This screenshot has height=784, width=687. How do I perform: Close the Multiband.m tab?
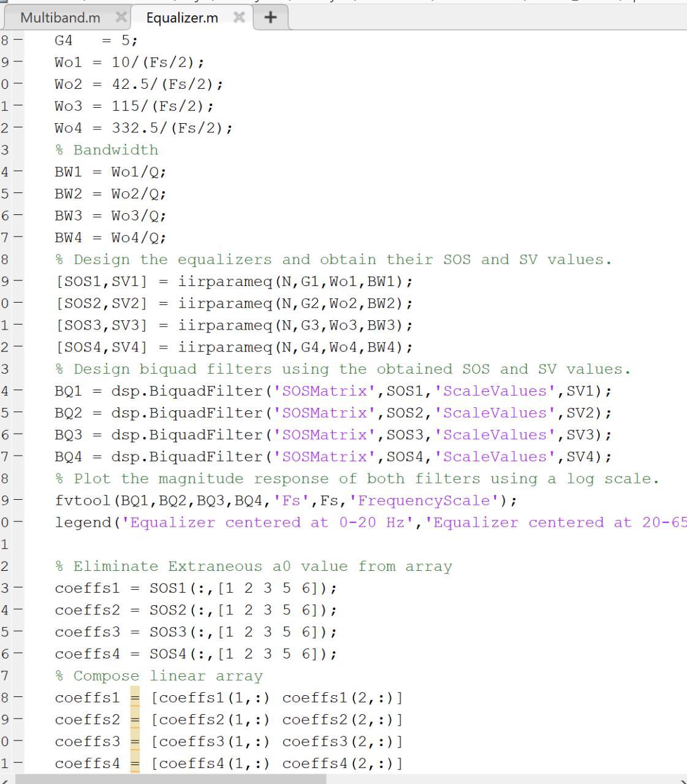[121, 18]
